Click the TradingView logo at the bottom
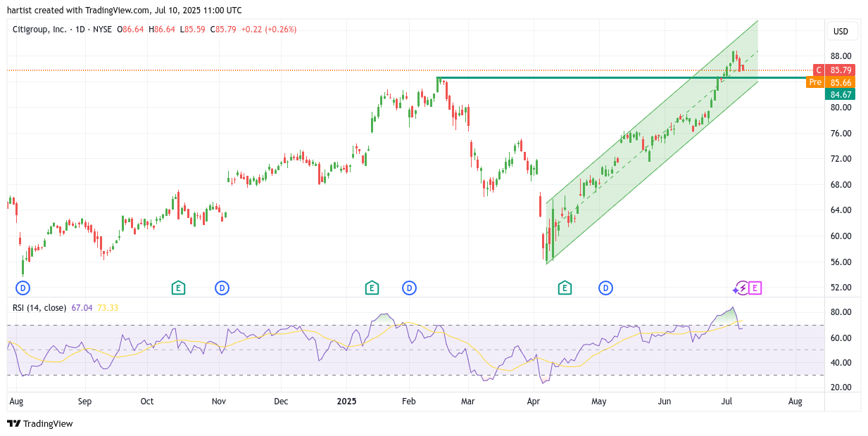The image size is (868, 436). pyautogui.click(x=40, y=423)
